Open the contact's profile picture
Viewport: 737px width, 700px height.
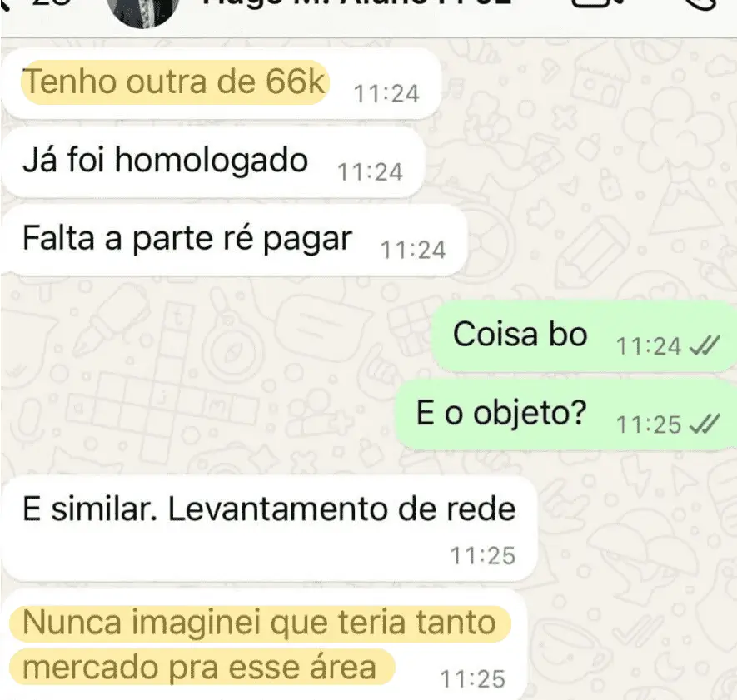(x=143, y=10)
